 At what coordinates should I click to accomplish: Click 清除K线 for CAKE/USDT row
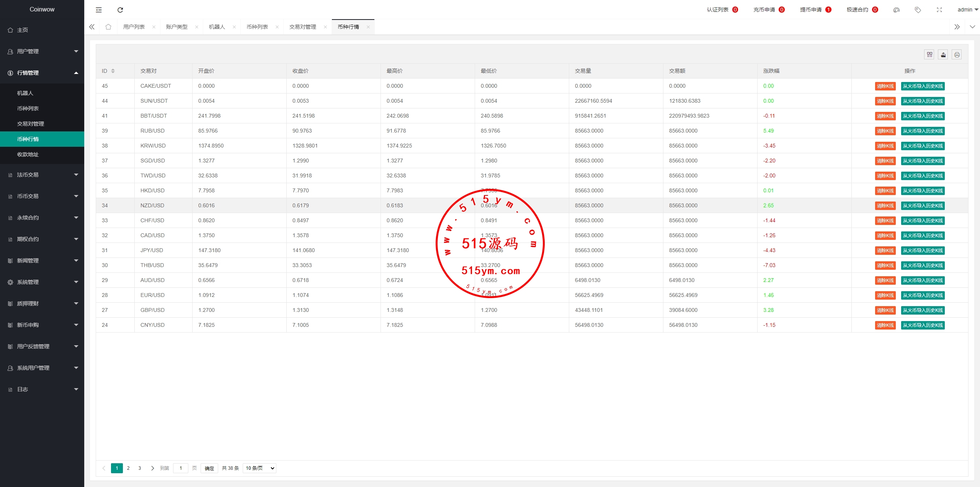coord(885,86)
